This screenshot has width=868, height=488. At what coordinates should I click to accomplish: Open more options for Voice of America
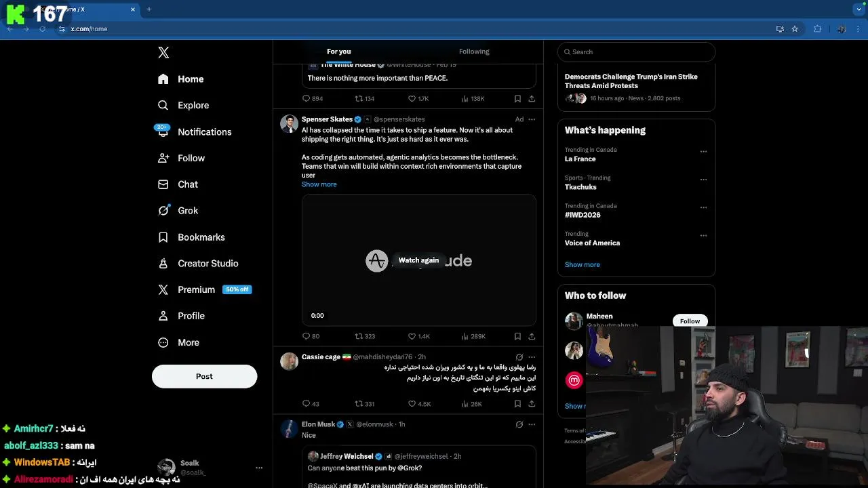[x=703, y=235]
